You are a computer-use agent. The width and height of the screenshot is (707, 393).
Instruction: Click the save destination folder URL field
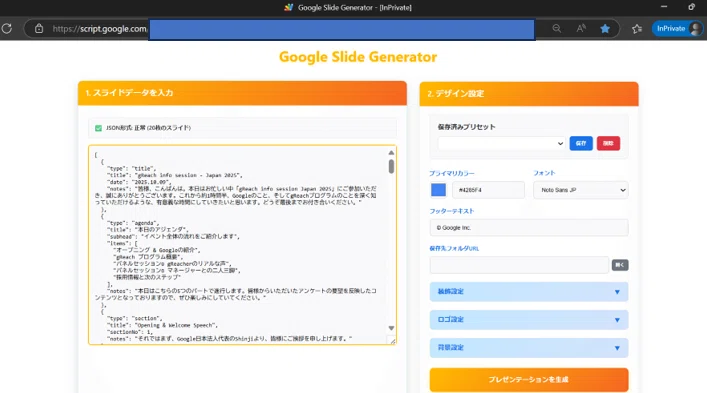click(519, 265)
